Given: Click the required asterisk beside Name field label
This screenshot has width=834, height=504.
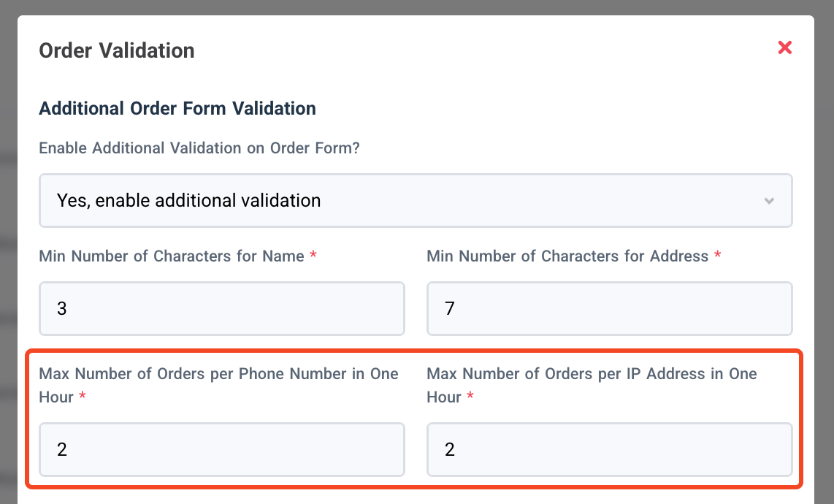Looking at the screenshot, I should 313,256.
